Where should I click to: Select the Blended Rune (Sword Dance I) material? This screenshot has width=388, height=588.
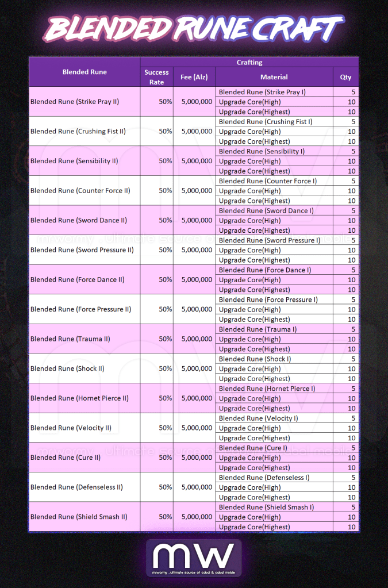click(x=266, y=210)
